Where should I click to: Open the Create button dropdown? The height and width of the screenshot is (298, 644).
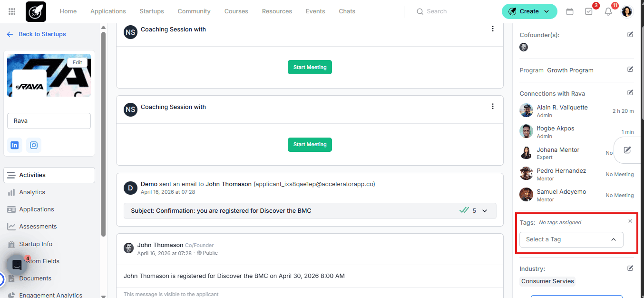[x=529, y=11]
